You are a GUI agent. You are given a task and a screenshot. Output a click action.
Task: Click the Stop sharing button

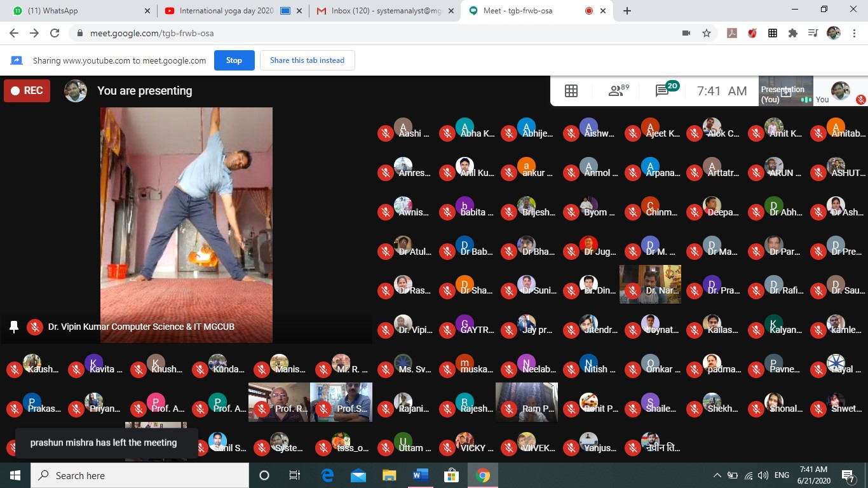(234, 60)
